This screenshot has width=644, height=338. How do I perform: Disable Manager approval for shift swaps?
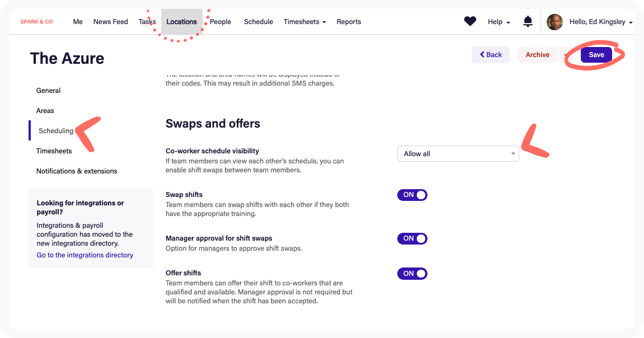click(x=412, y=238)
